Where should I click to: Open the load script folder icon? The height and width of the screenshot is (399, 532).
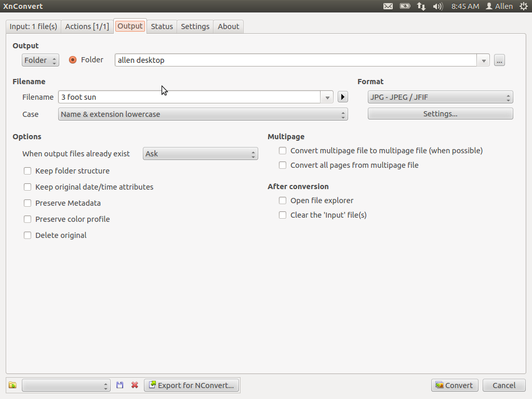[x=12, y=385]
